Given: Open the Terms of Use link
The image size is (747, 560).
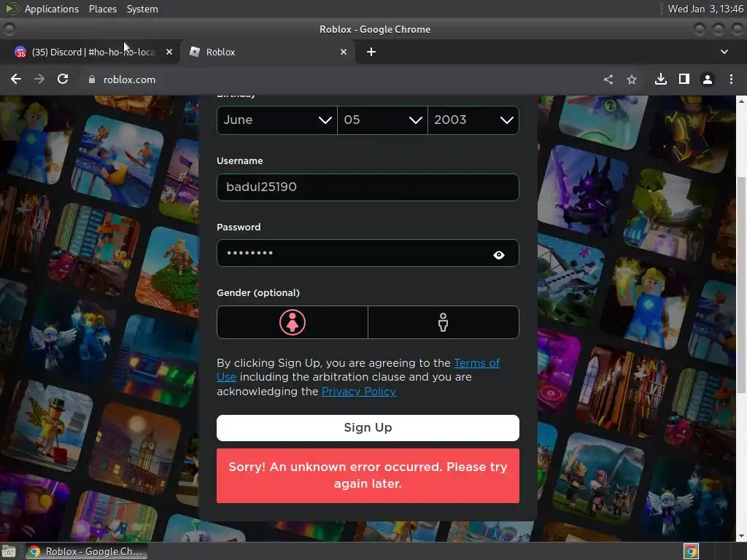Looking at the screenshot, I should [x=477, y=363].
